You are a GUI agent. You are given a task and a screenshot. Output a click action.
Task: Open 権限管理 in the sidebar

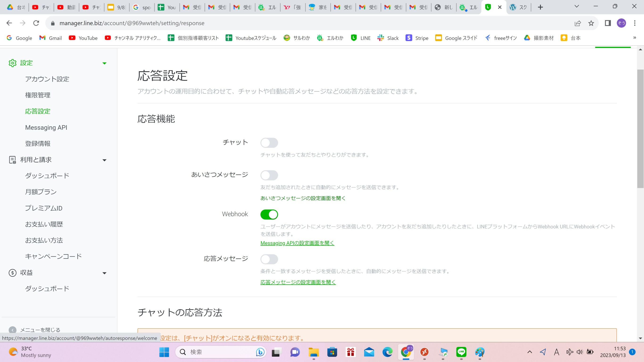(x=38, y=95)
